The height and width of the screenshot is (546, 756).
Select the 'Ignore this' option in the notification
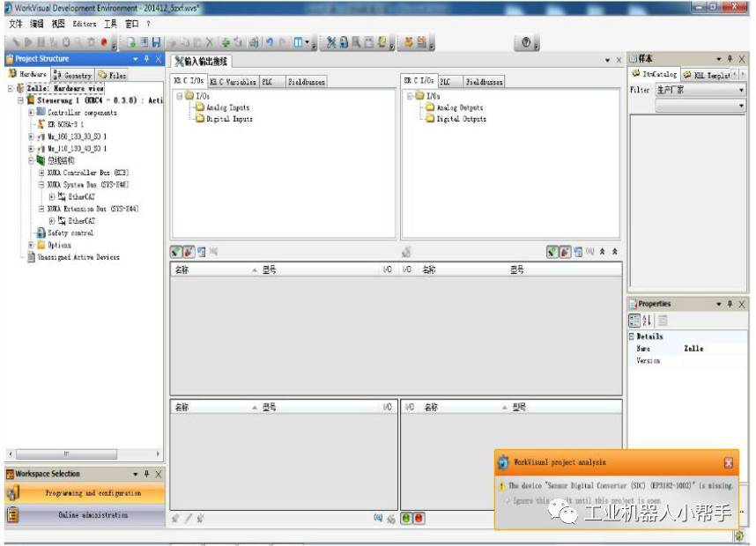pyautogui.click(x=505, y=500)
